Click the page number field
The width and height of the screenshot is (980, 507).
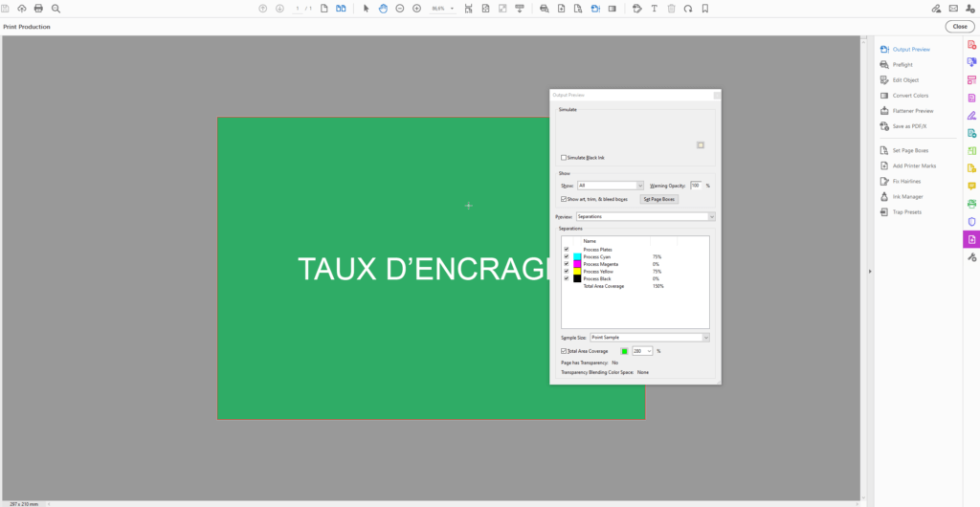tap(298, 9)
